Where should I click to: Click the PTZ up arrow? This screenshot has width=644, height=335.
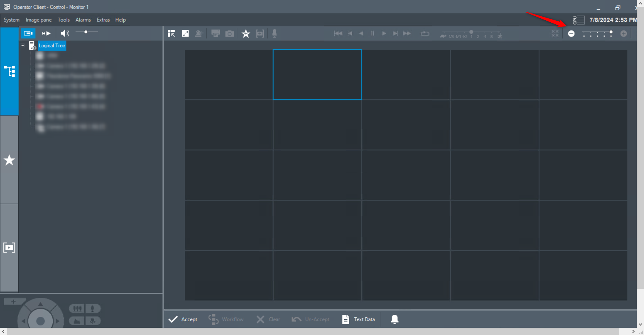coord(41,304)
